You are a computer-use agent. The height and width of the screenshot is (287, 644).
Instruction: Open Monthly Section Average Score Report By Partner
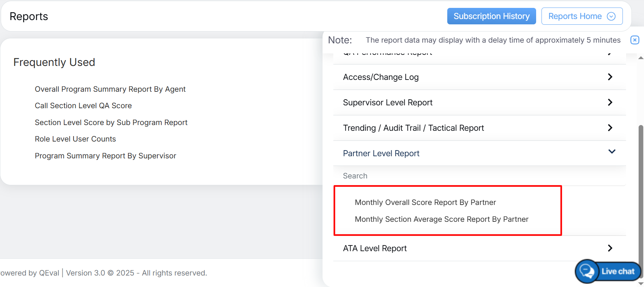point(441,219)
